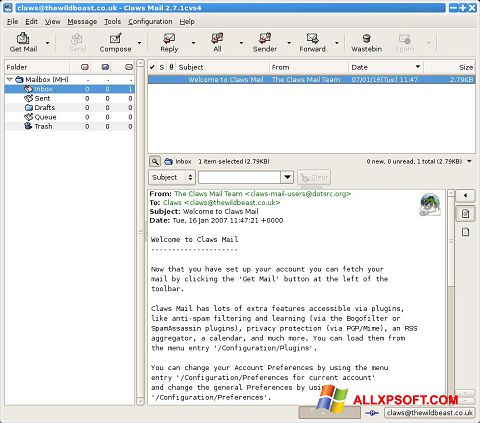Open the Edit menu
The width and height of the screenshot is (480, 423).
pos(31,22)
